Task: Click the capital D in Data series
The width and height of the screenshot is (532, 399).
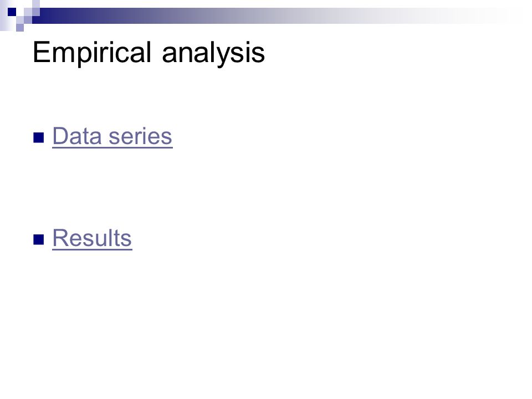Action: 61,136
